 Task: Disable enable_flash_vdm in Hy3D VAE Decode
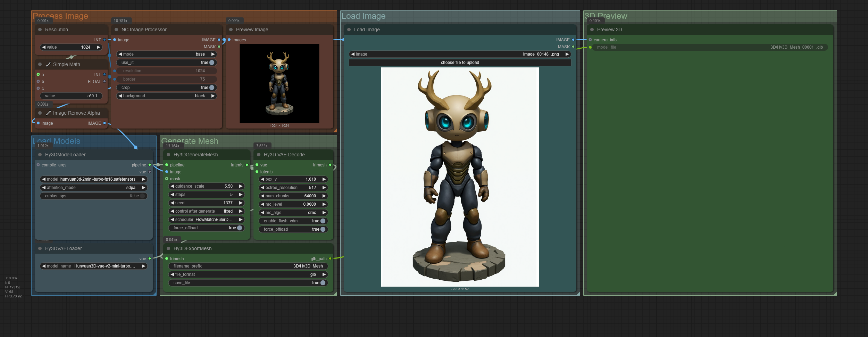(323, 221)
